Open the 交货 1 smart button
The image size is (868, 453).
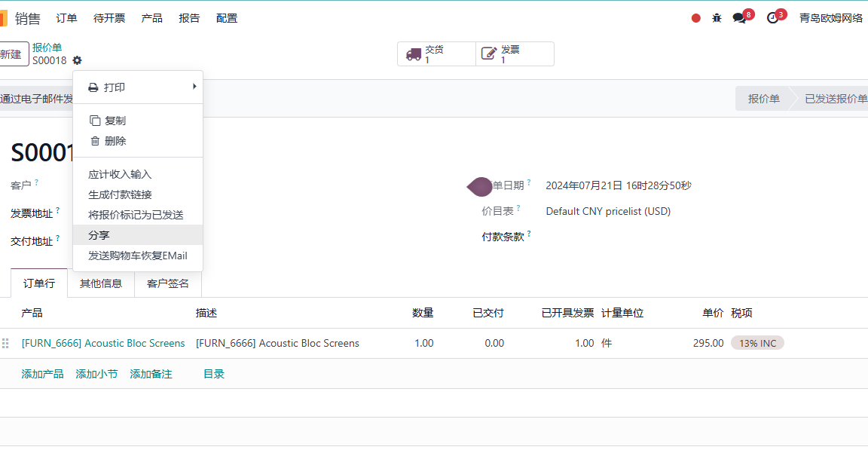(436, 54)
